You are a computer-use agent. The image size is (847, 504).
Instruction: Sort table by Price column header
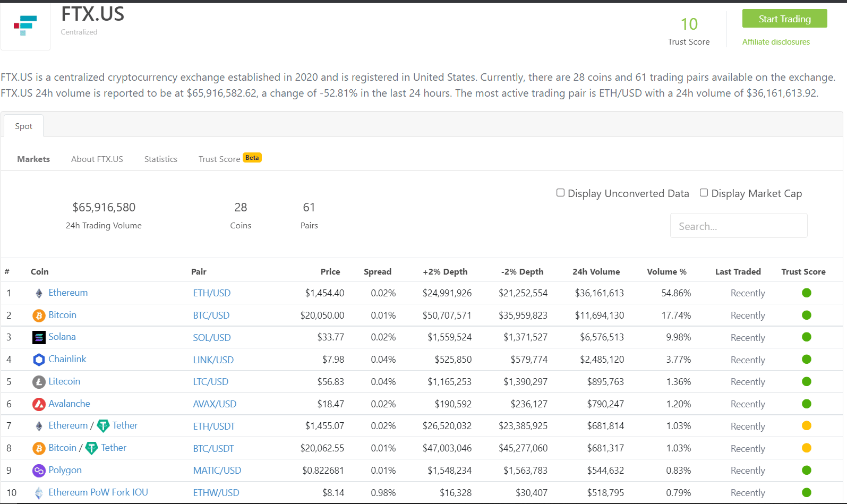pyautogui.click(x=330, y=271)
